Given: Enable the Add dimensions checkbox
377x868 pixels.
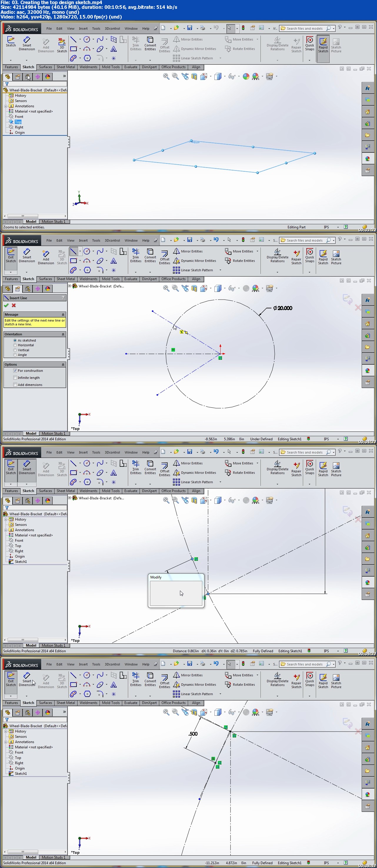Looking at the screenshot, I should pyautogui.click(x=15, y=385).
